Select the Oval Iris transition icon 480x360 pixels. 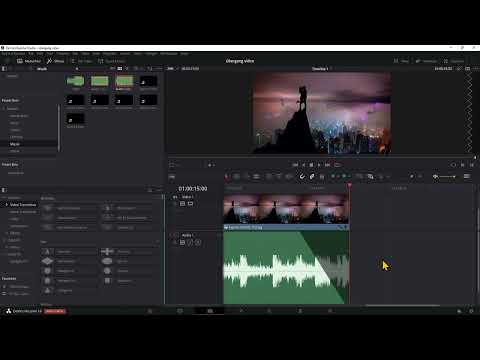pos(107,271)
